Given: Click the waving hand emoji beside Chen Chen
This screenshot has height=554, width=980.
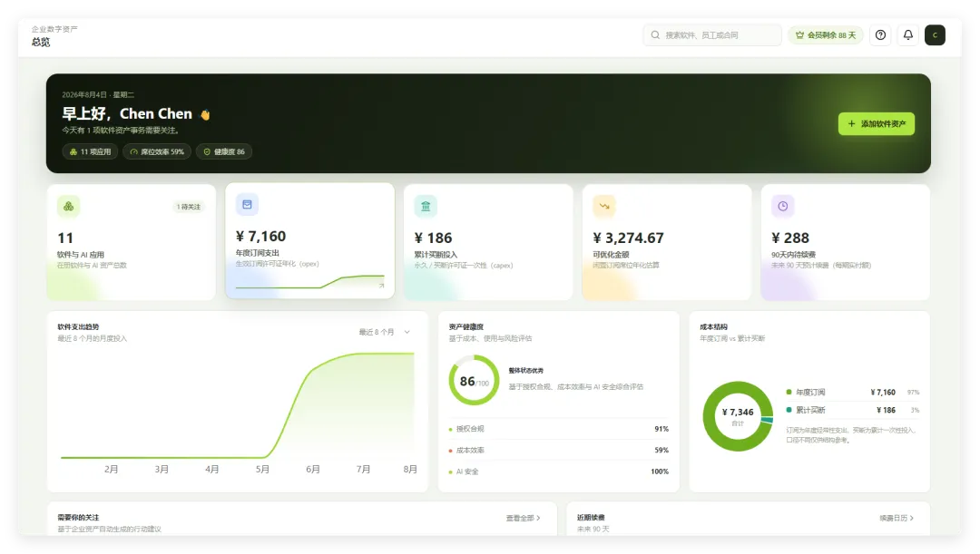Looking at the screenshot, I should click(x=204, y=114).
